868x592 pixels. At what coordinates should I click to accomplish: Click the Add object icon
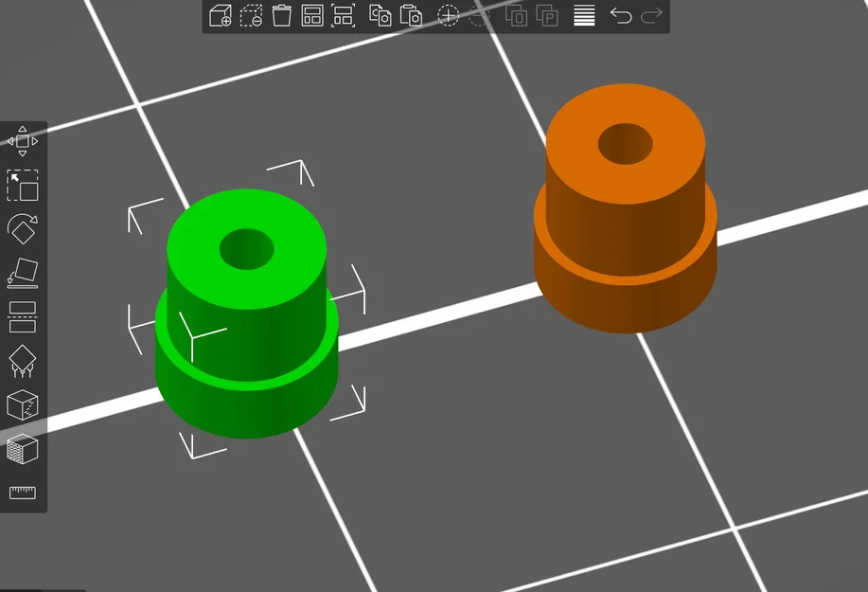[x=220, y=15]
